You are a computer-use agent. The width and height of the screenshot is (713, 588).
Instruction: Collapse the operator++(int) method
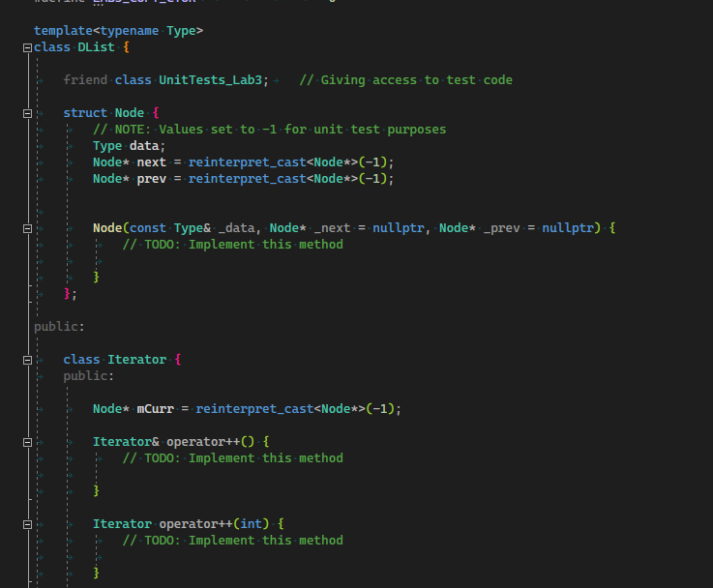pyautogui.click(x=27, y=524)
